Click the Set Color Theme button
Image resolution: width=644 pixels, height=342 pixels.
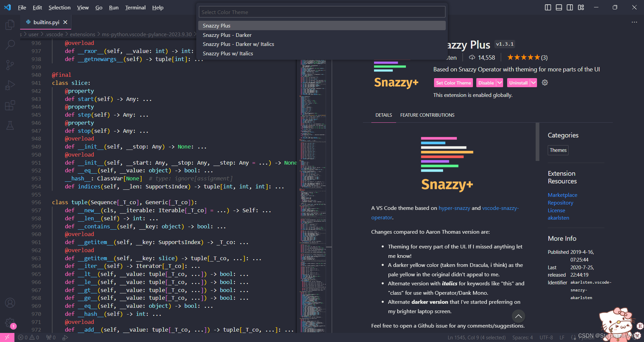453,83
